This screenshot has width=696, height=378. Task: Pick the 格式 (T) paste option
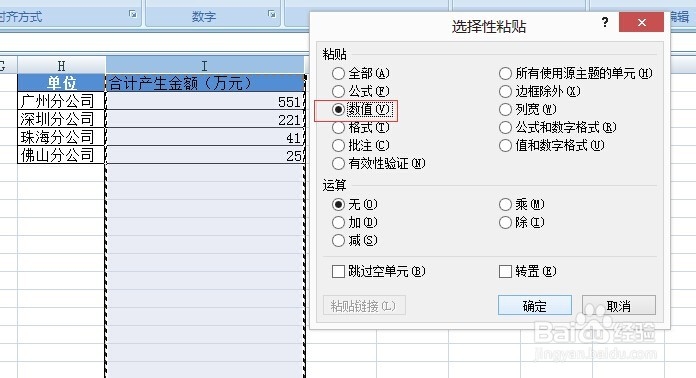point(360,128)
